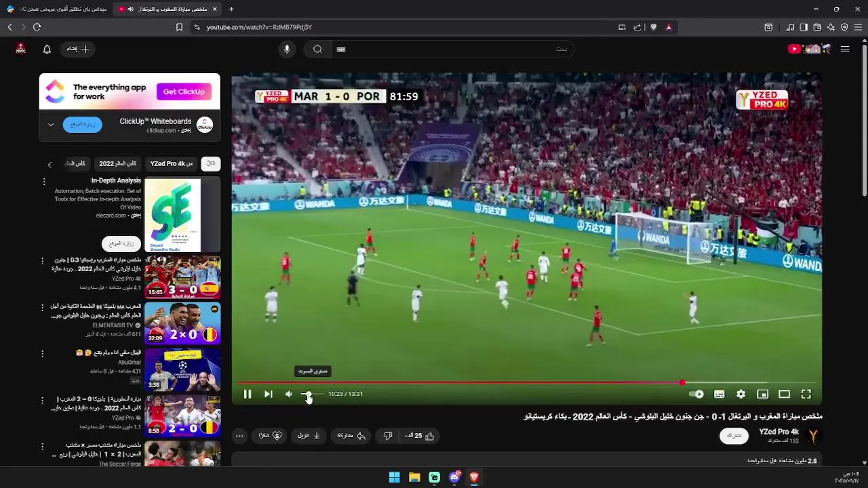Click the تنزيل download button
This screenshot has width=868, height=488.
[x=309, y=436]
